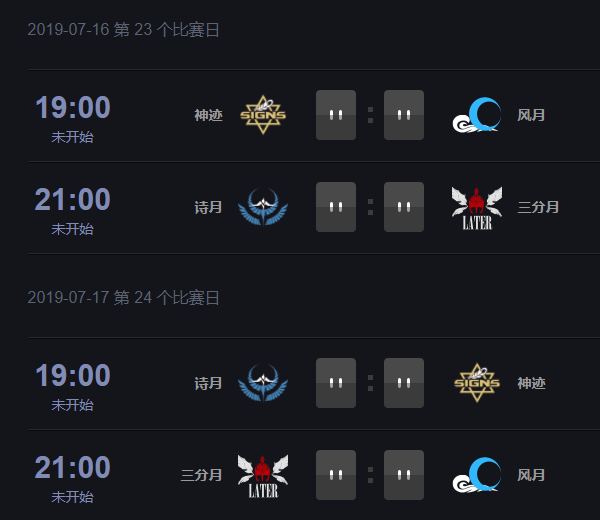Click the LATER logo in the 07-16 21:00 match
Image resolution: width=600 pixels, height=520 pixels.
coord(477,209)
